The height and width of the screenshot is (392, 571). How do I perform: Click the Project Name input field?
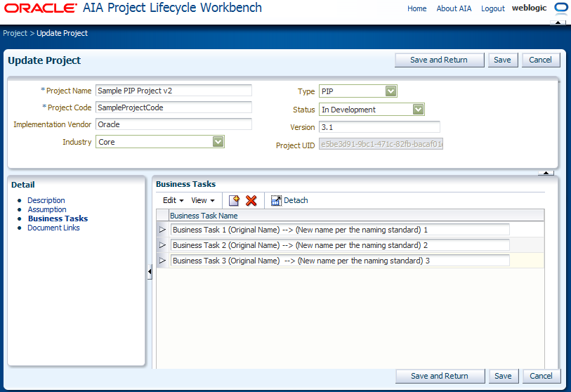[x=173, y=91]
